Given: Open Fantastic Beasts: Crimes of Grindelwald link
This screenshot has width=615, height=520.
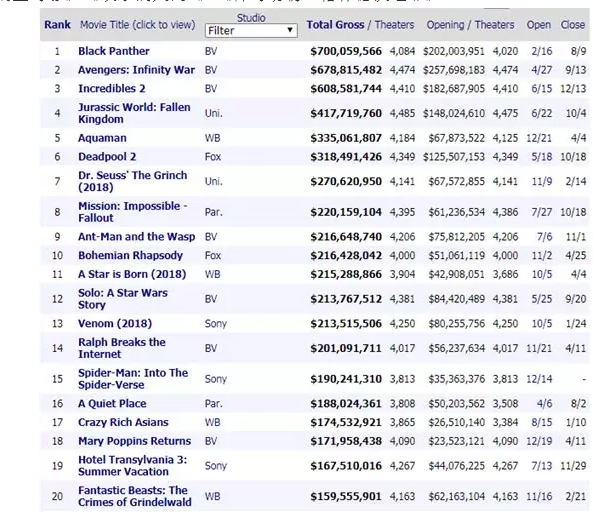Looking at the screenshot, I should pos(135,496).
